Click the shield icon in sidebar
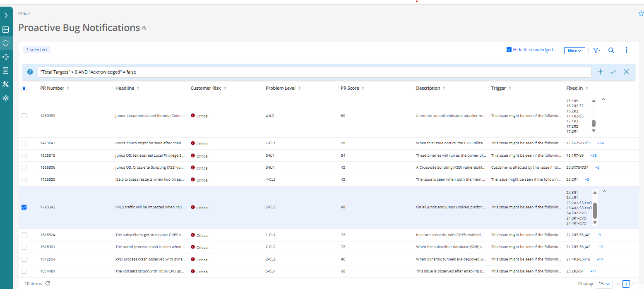 click(6, 43)
